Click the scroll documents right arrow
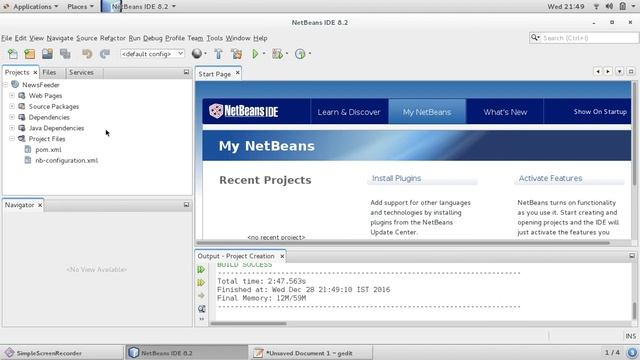The height and width of the screenshot is (360, 640). tap(608, 71)
